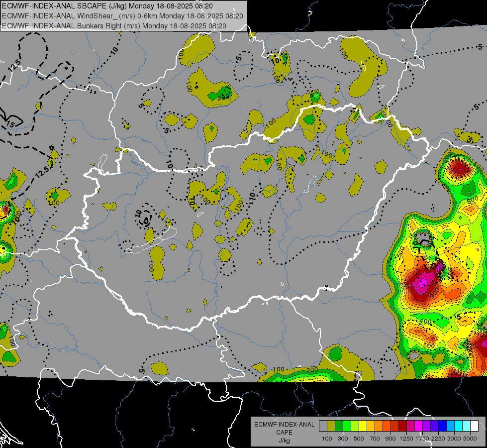Select the amber legend swatch left of 700
Viewport: 487px width, 448px height.
pos(371,426)
